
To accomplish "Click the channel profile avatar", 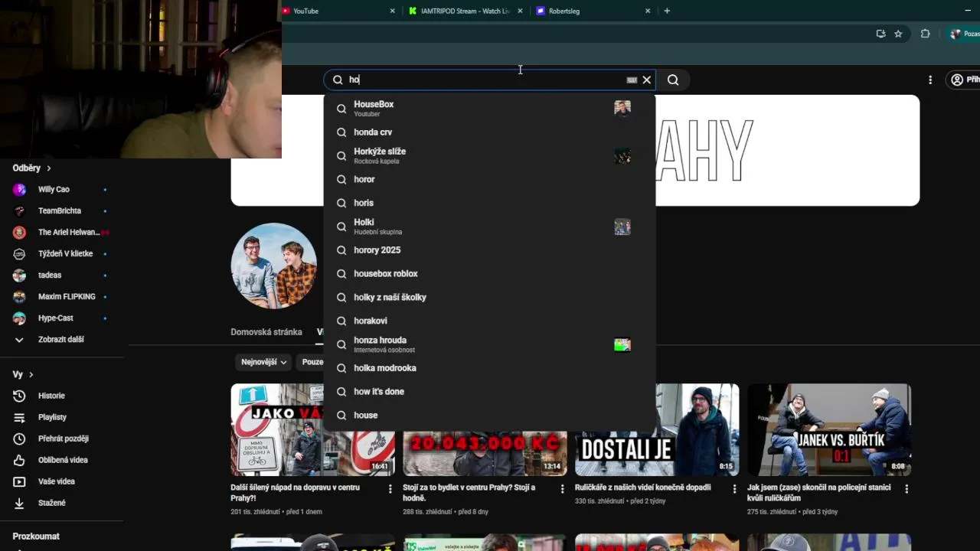I will point(274,266).
